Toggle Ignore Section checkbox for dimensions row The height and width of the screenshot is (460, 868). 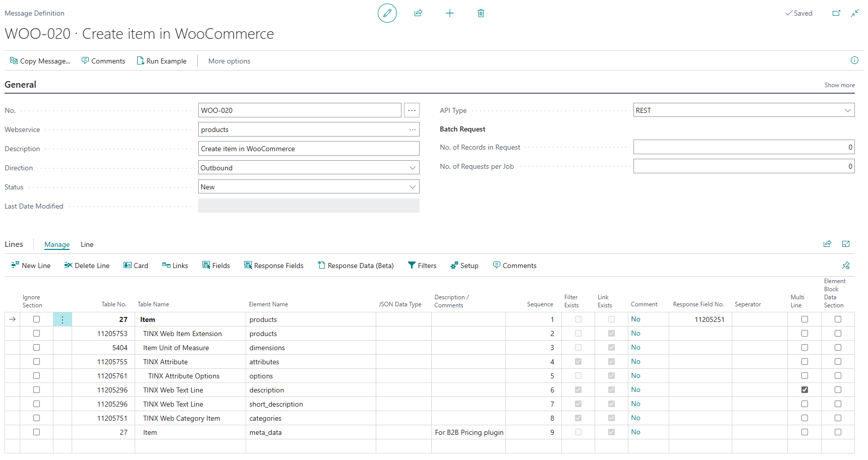pos(36,348)
